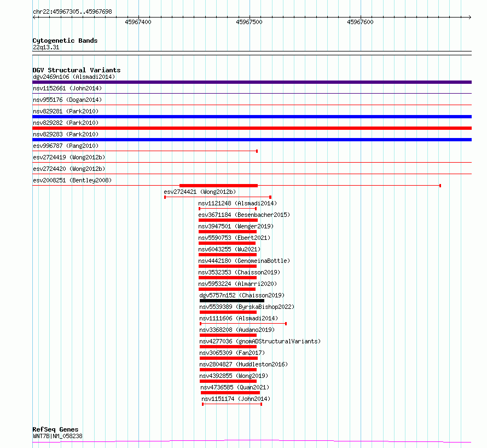Open nsv955176 (Dogan2014) variant entry
The height and width of the screenshot is (448, 487).
67,100
